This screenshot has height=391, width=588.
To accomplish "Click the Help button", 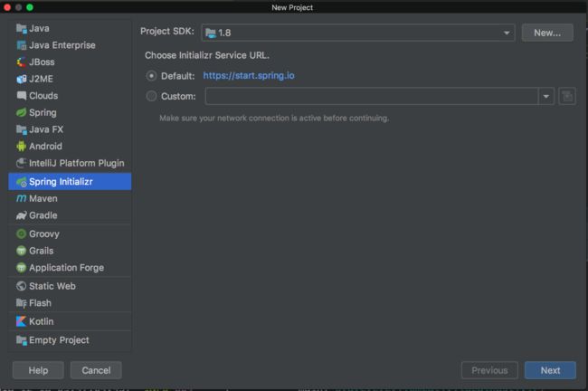I will point(38,370).
